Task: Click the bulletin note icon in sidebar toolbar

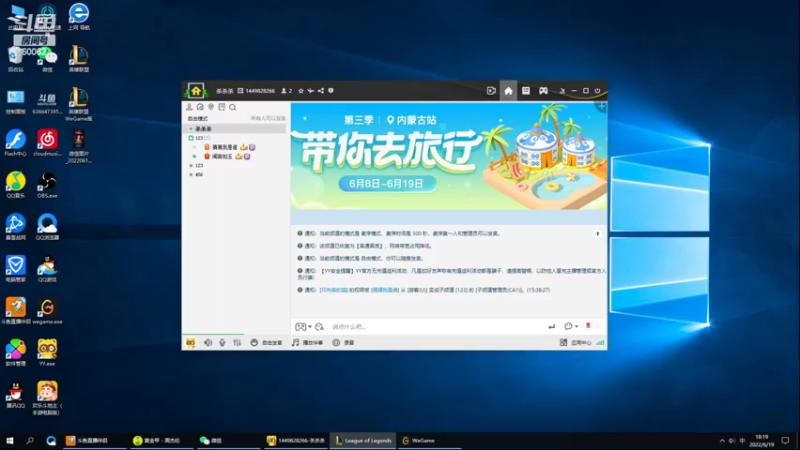Action: (x=221, y=107)
